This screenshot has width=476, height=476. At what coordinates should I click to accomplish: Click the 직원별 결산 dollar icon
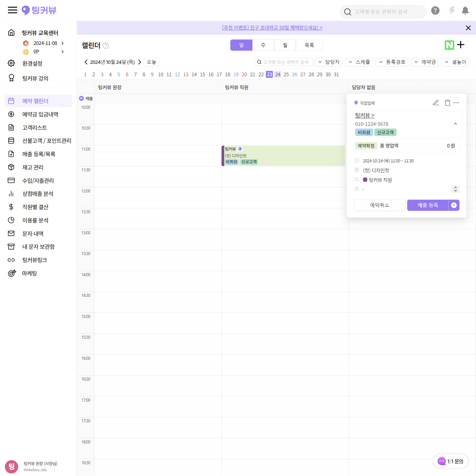click(11, 207)
